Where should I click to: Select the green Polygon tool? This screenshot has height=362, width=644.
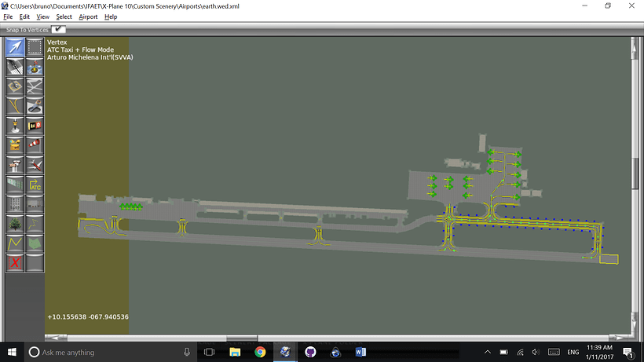click(x=35, y=243)
